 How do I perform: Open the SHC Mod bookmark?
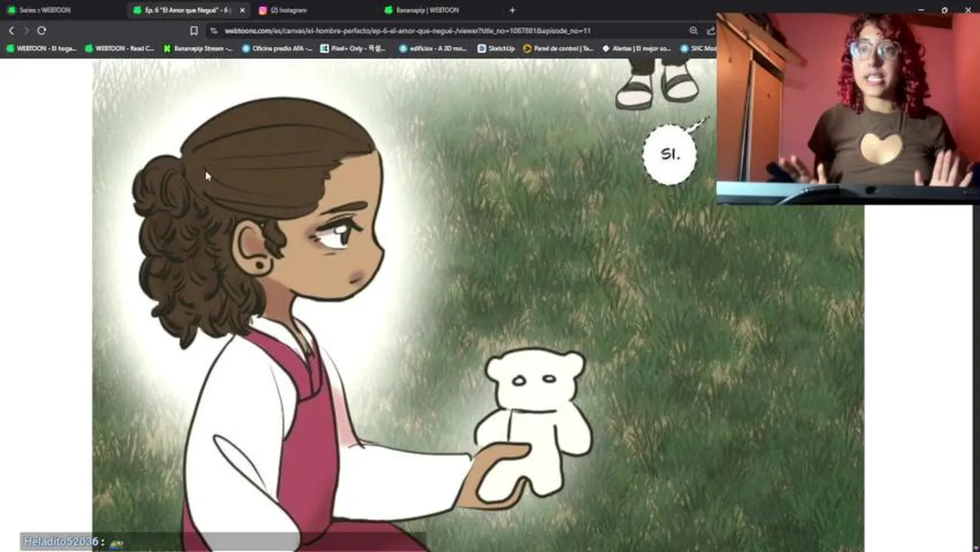pyautogui.click(x=697, y=48)
